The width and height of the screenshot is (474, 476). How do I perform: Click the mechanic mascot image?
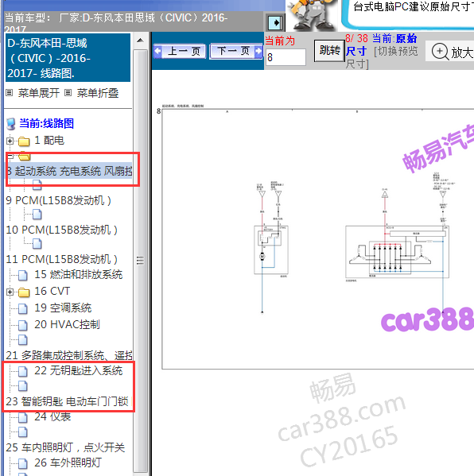(313, 15)
